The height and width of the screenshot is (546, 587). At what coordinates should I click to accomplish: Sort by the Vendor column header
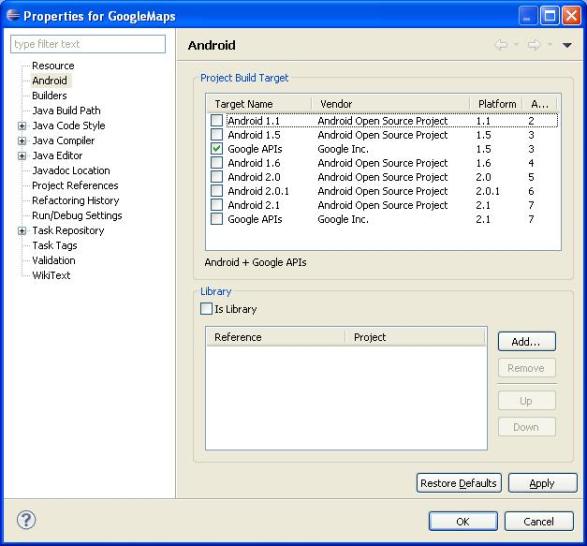coord(390,104)
